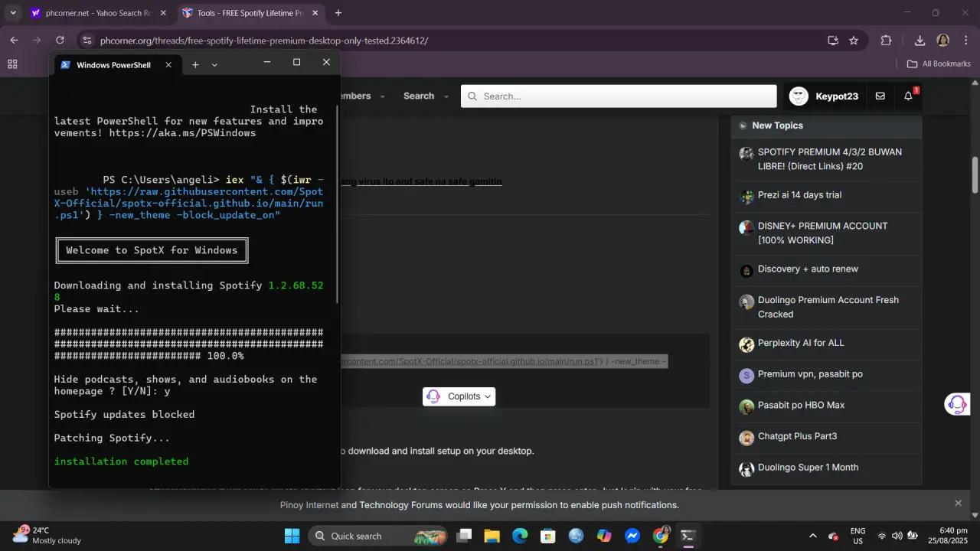This screenshot has height=551, width=980.
Task: Install app icon in address bar
Action: [x=833, y=41]
